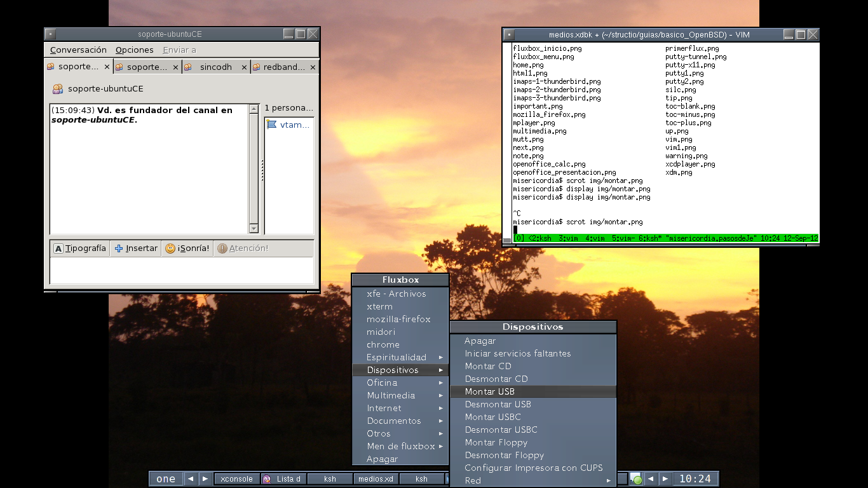The height and width of the screenshot is (488, 868).
Task: Select Desmontar CD
Action: (533, 379)
